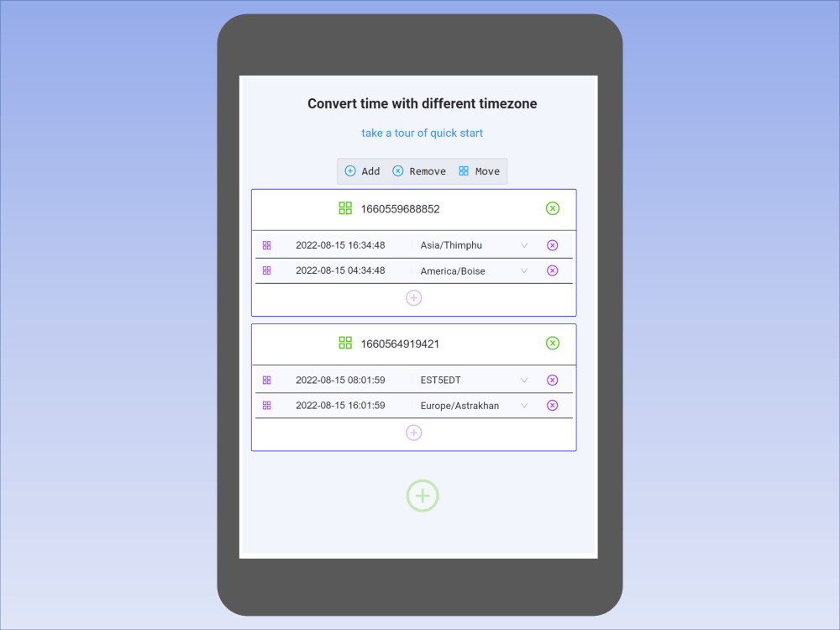Delete the Europe/Astrakhan row with the purple x

click(x=553, y=405)
